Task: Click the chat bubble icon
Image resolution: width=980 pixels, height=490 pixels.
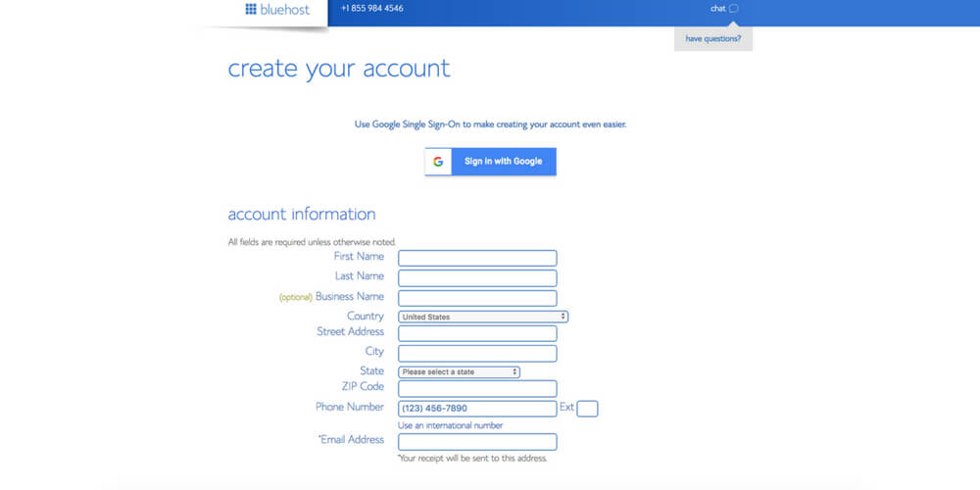Action: pyautogui.click(x=734, y=9)
